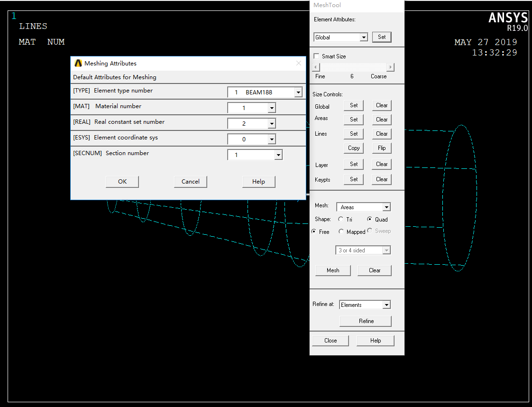Click Set for Lines size control
The height and width of the screenshot is (407, 532).
pos(354,134)
